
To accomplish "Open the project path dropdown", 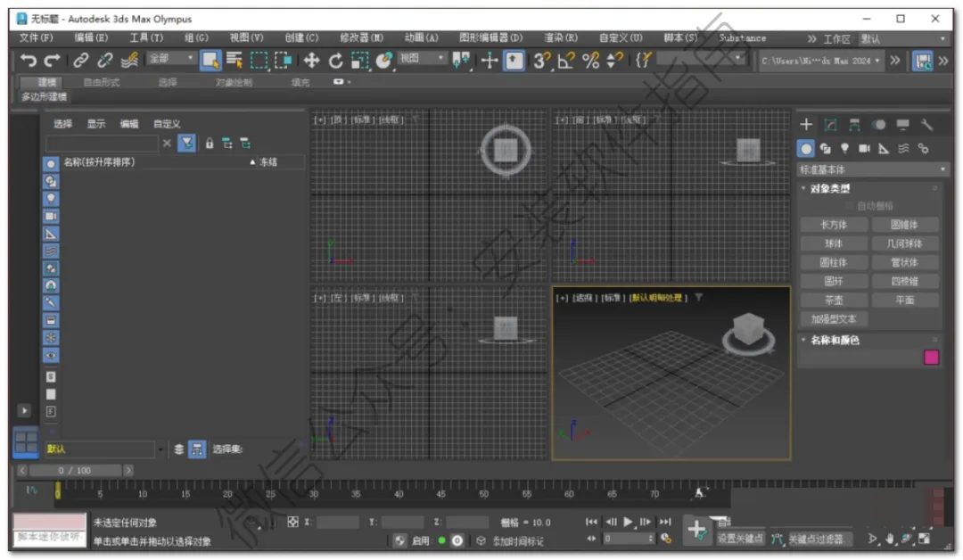I will tap(821, 60).
